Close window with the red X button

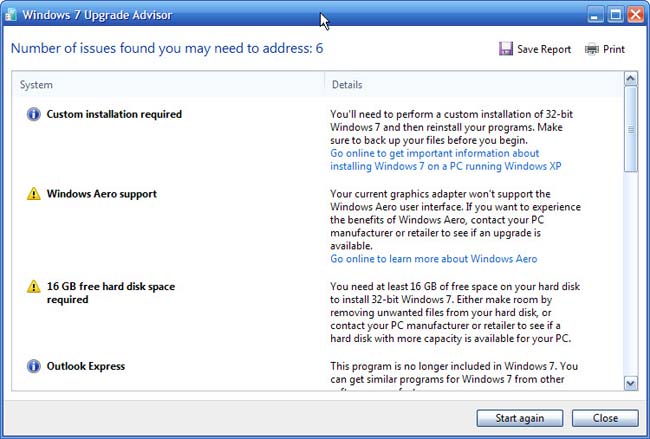[x=635, y=15]
